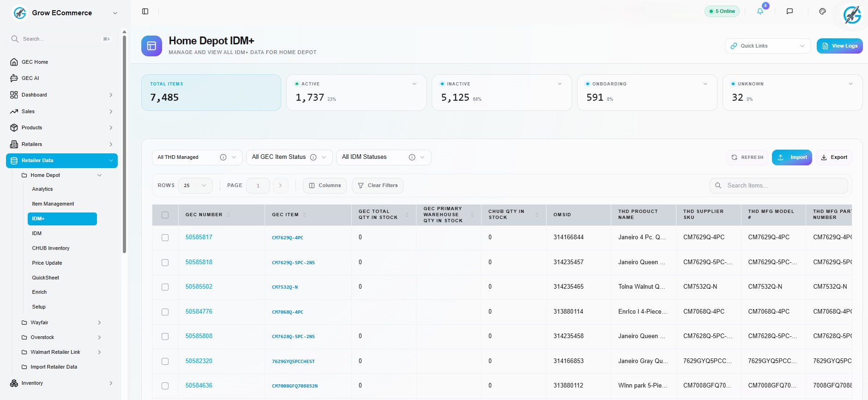Click the Export button
868x400 pixels.
(x=834, y=157)
